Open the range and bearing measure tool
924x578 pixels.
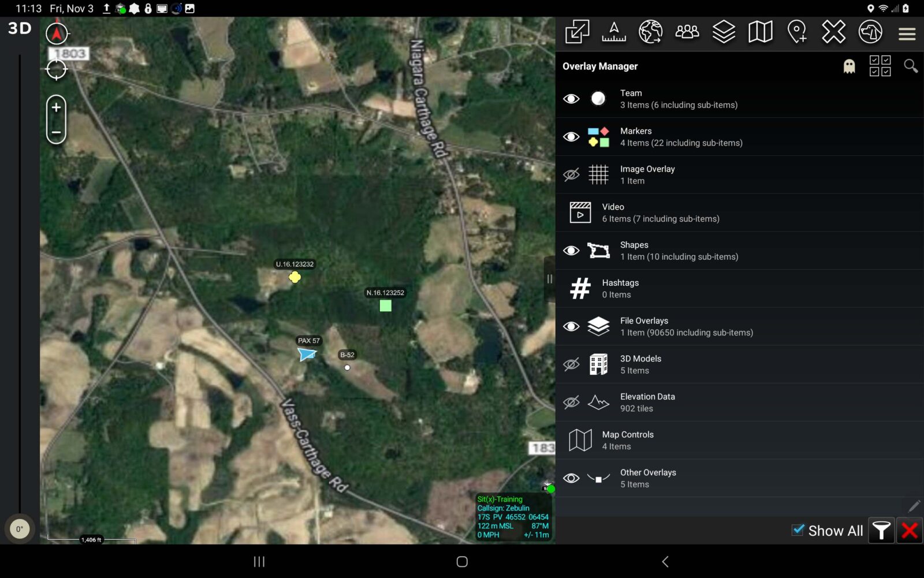613,32
